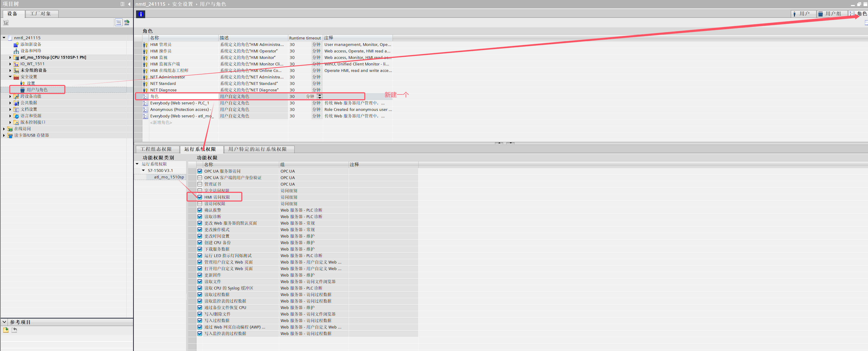Expand the 在线访问 tree node

(4, 129)
